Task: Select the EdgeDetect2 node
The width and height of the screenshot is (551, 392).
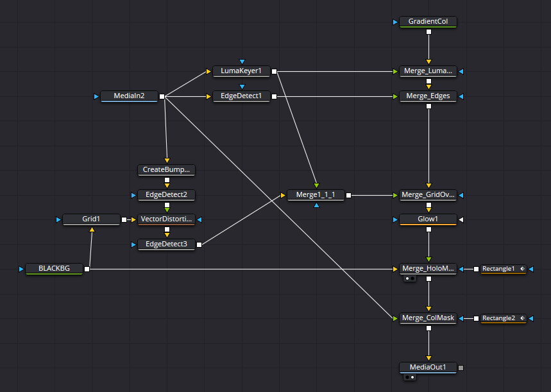Action: [166, 195]
